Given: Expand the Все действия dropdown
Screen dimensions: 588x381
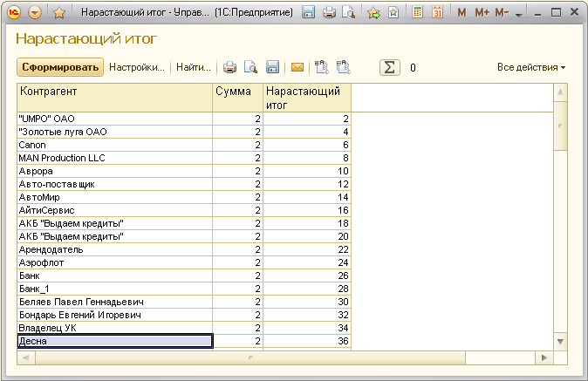Looking at the screenshot, I should [531, 67].
